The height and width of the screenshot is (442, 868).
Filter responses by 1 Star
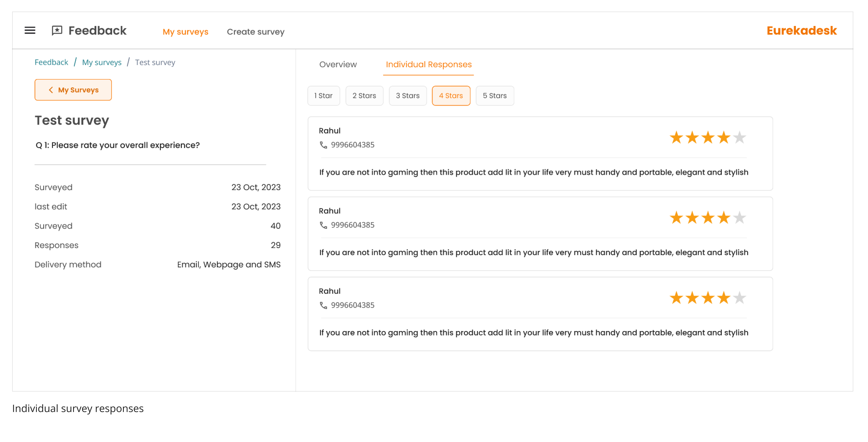pos(323,96)
